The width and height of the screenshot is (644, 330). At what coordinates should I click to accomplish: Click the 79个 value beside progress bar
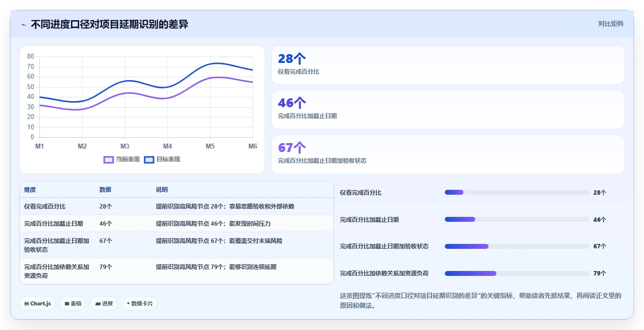(x=600, y=273)
